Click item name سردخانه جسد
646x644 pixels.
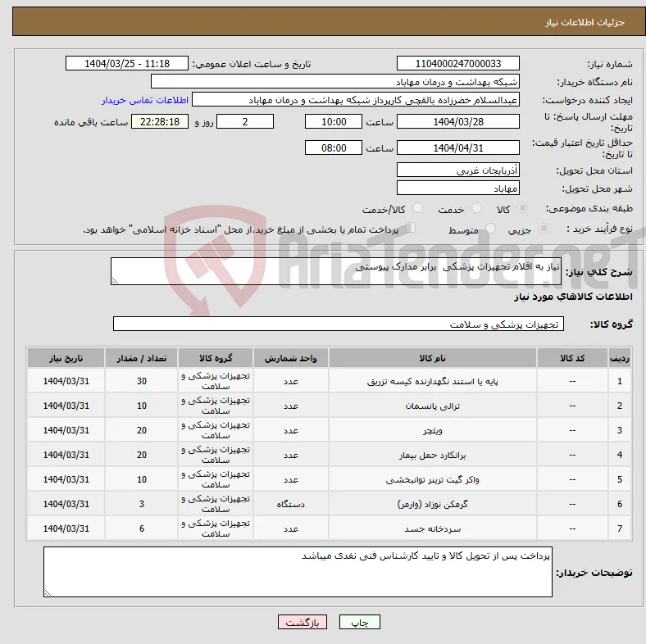(433, 528)
